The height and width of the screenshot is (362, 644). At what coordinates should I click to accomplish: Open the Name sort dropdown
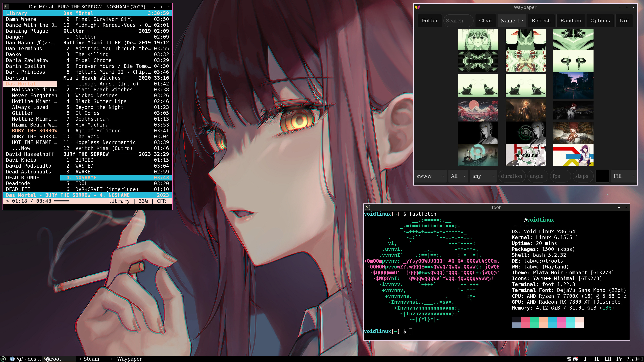click(512, 20)
